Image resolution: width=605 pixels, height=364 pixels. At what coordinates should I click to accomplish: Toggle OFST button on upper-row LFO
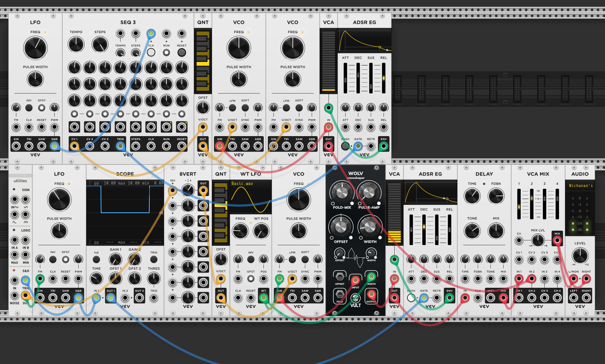[42, 108]
